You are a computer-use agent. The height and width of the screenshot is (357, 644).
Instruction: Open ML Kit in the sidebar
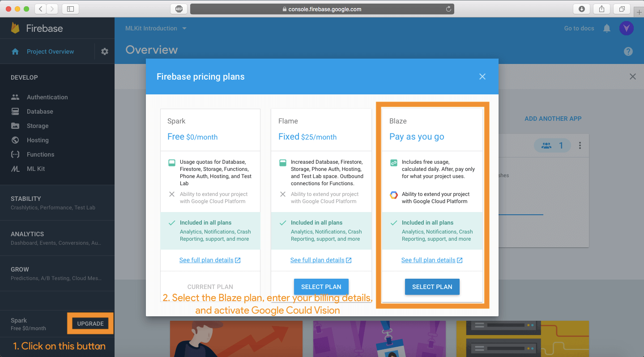(x=36, y=169)
